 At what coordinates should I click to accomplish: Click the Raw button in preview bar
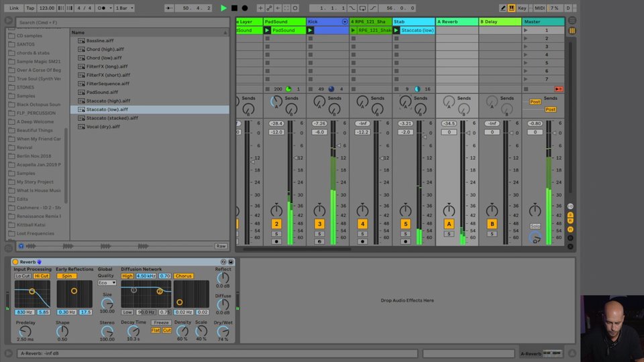pyautogui.click(x=221, y=246)
